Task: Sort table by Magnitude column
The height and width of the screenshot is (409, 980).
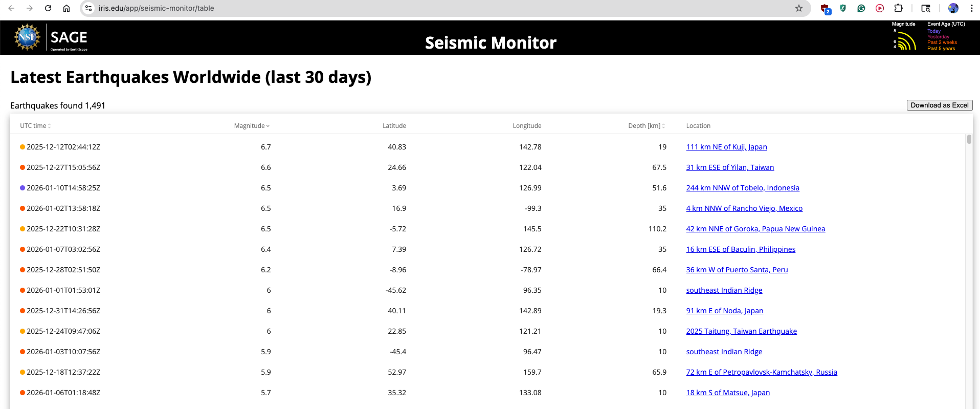Action: click(252, 126)
